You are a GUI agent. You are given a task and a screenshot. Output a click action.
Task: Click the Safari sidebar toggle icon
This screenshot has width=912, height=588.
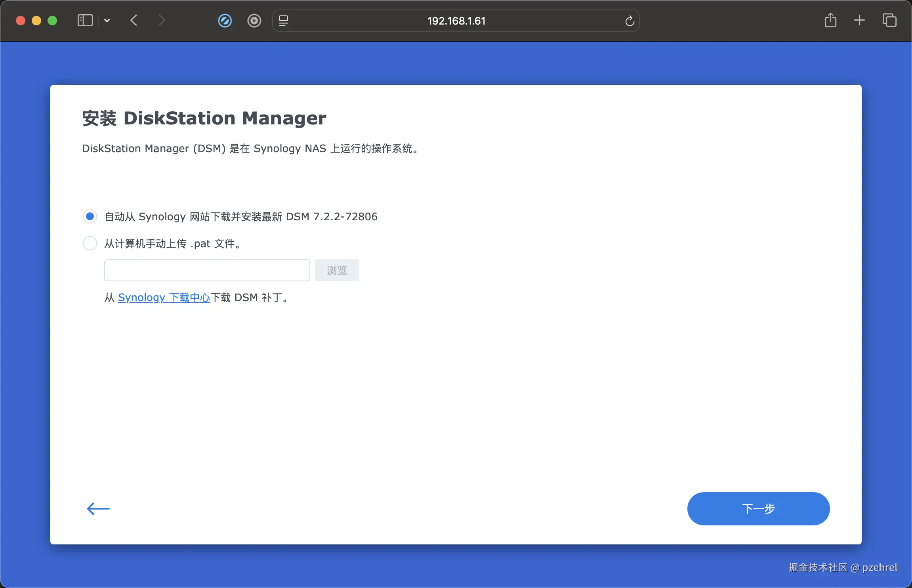pos(85,20)
